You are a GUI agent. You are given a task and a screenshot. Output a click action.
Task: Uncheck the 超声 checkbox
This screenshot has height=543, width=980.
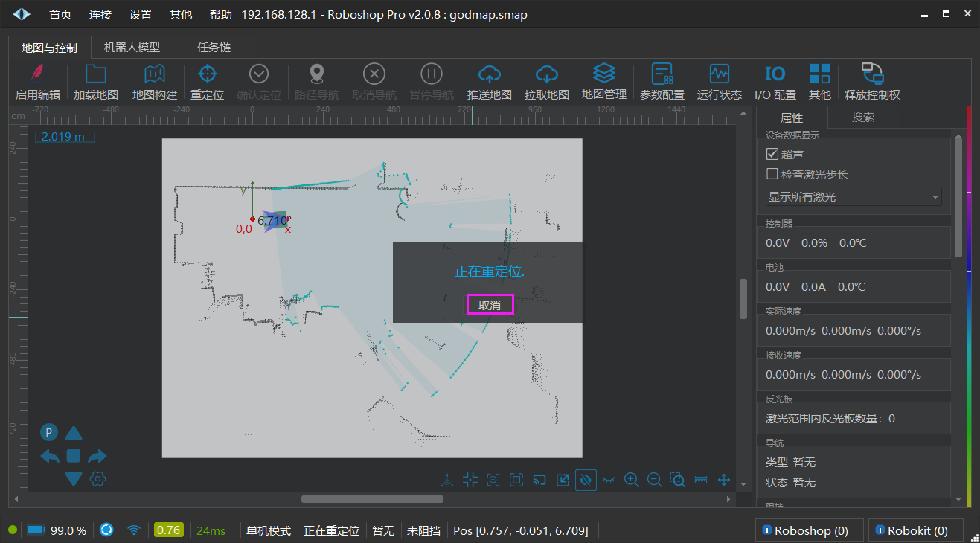772,154
